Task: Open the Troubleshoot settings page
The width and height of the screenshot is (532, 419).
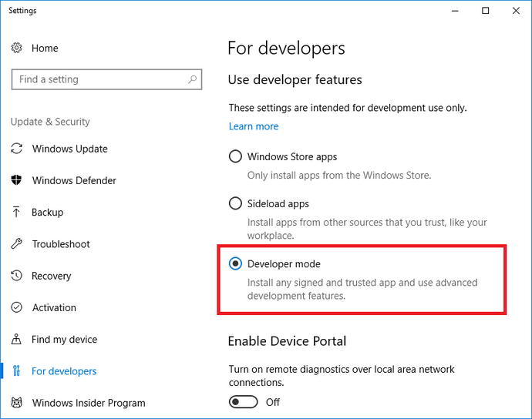Action: pyautogui.click(x=61, y=244)
